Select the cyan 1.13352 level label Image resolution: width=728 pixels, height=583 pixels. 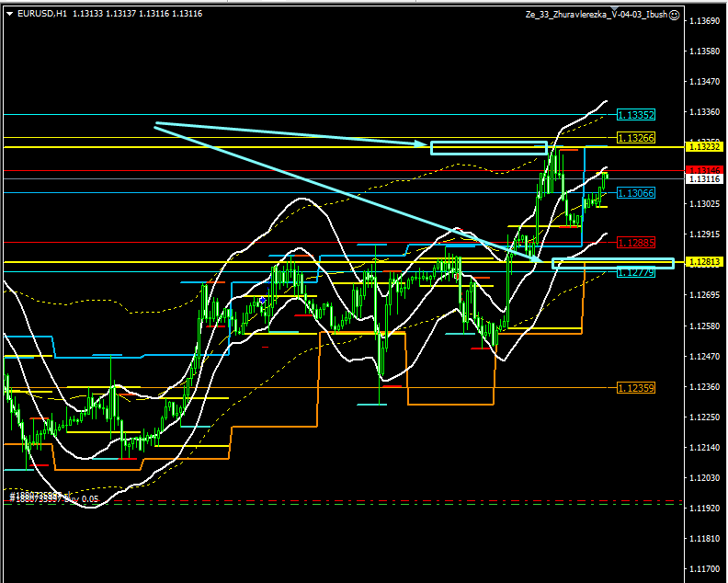coord(636,115)
